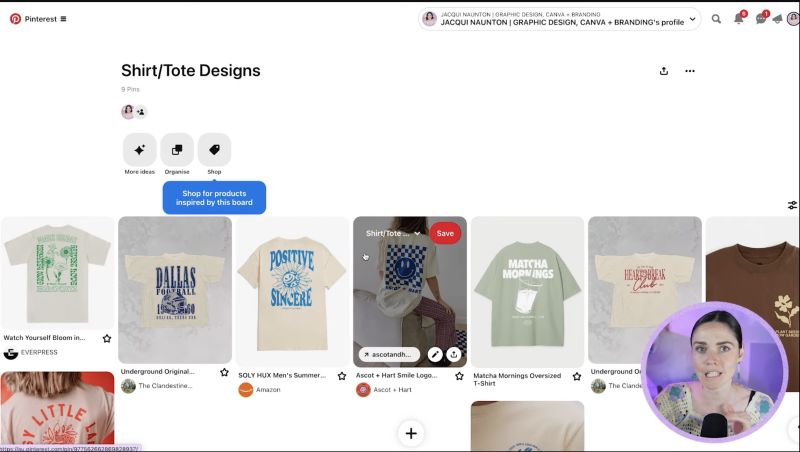Open the Dallas Football shirt pin
Screen dimensions: 800x452
pos(175,290)
